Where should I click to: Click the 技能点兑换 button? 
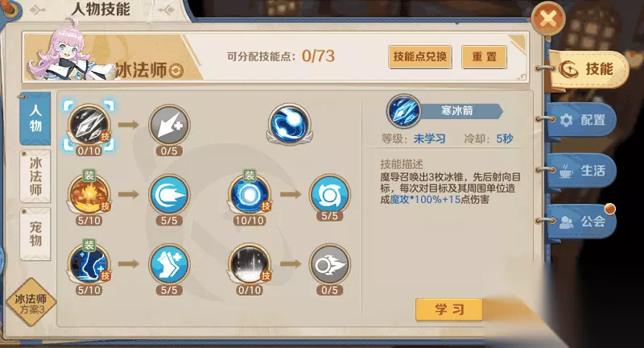point(419,56)
